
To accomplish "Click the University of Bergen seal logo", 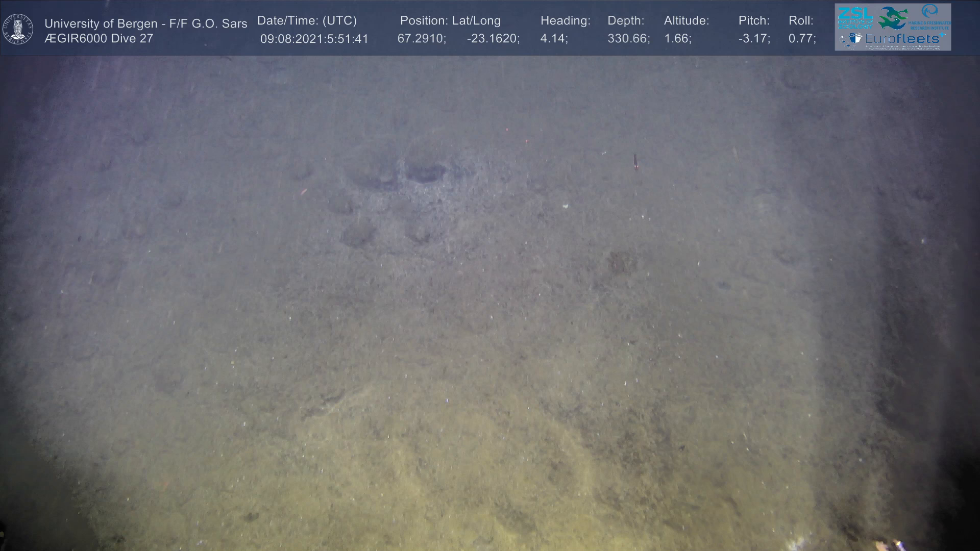I will point(18,29).
